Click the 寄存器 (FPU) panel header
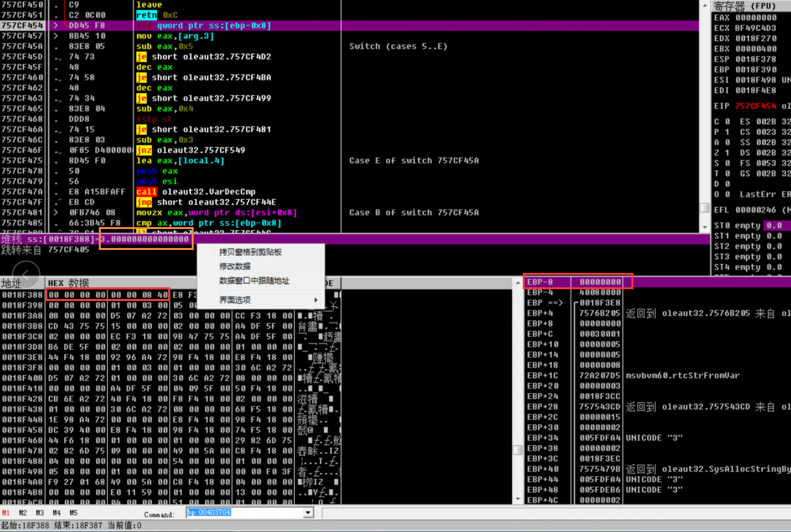Screen dimensions: 791x532 pos(752,6)
